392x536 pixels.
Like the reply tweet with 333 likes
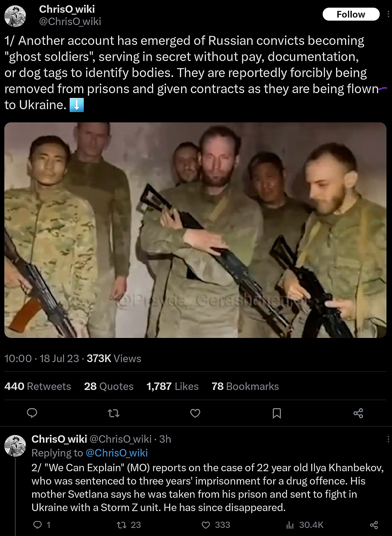coord(206,525)
